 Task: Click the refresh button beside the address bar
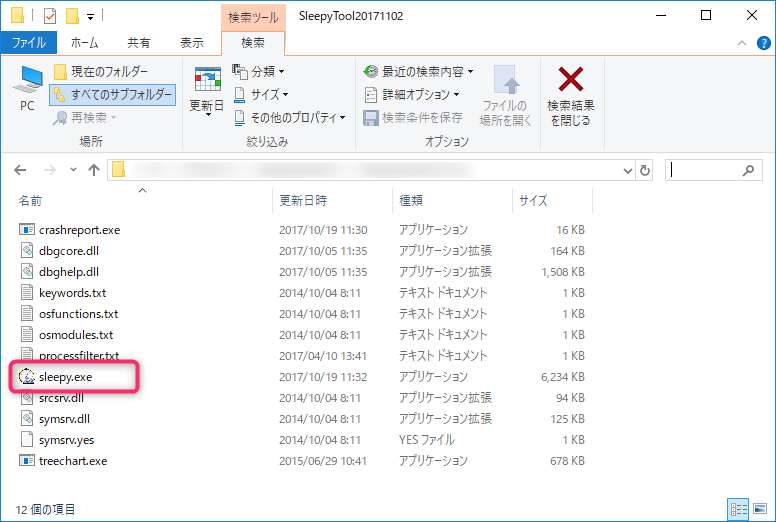pyautogui.click(x=644, y=171)
